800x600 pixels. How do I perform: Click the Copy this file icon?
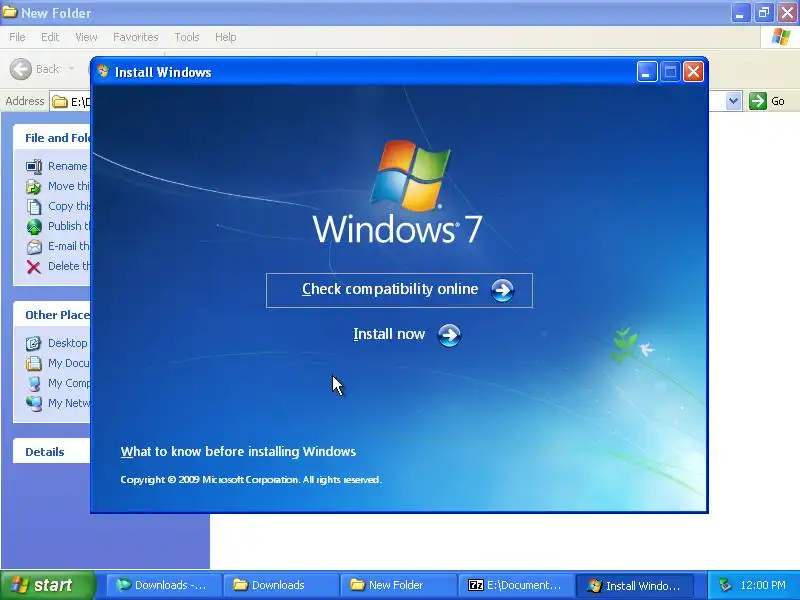tap(34, 207)
